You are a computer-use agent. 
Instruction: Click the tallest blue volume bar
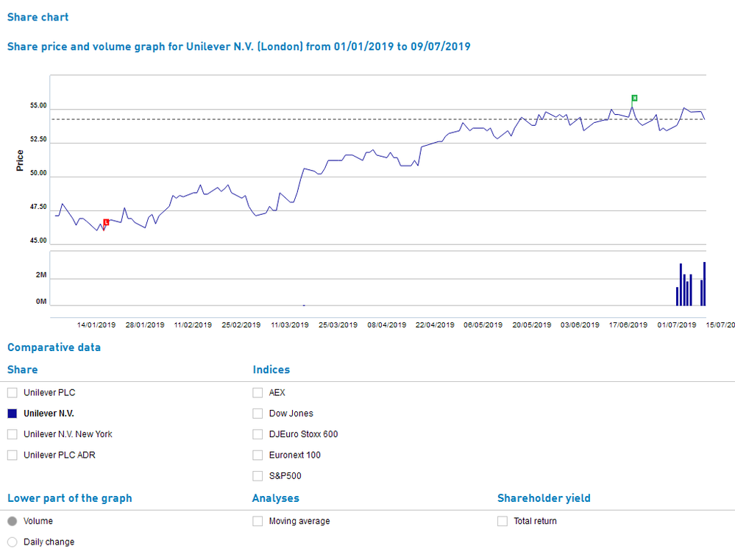(704, 283)
